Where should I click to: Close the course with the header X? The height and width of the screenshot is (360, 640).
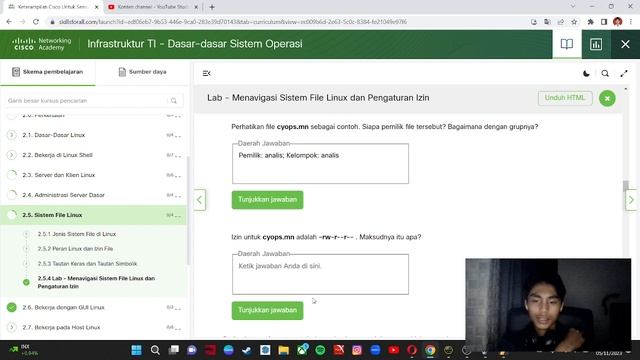(625, 44)
